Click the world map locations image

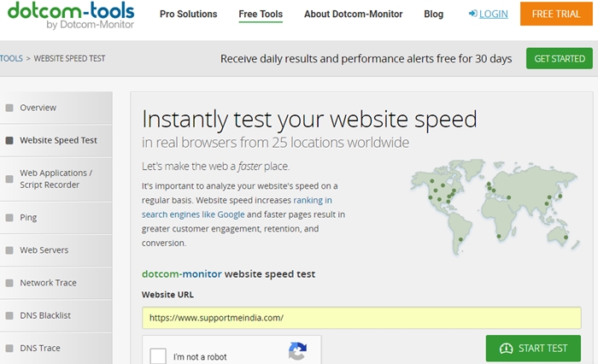(x=495, y=207)
